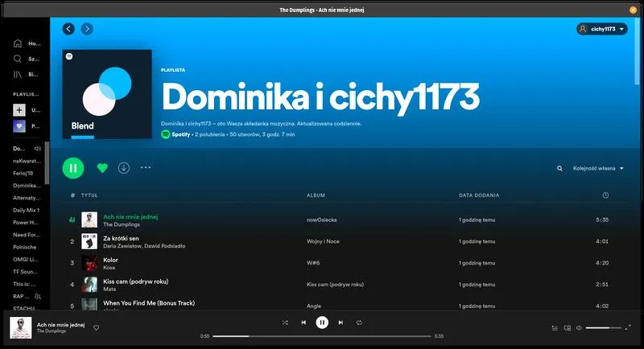Screen dimensions: 644x349
Task: Adjust the volume slider
Action: coord(603,328)
